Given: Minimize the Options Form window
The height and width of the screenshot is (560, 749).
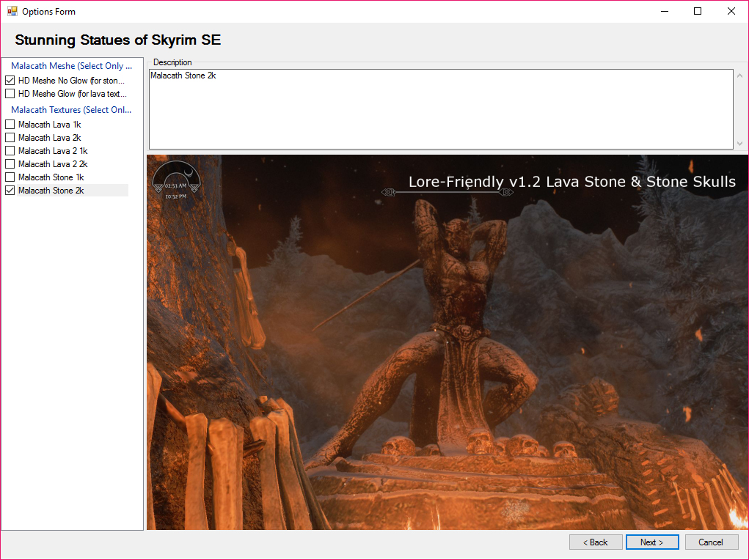Looking at the screenshot, I should [x=665, y=11].
